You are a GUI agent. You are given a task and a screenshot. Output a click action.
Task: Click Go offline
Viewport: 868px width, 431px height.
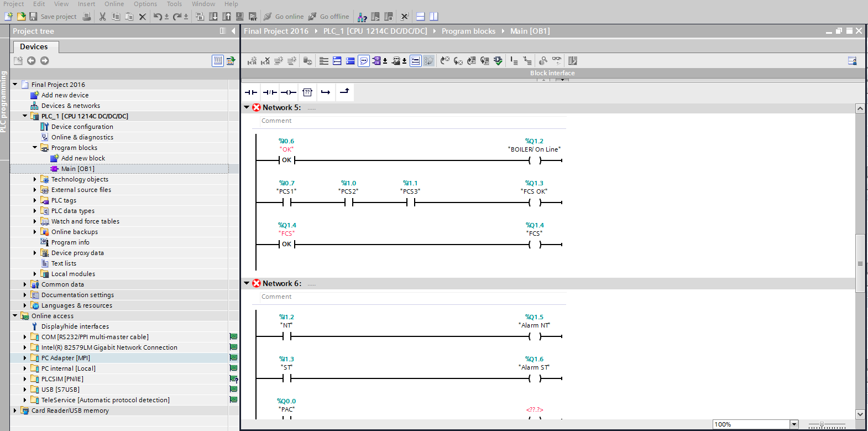click(x=328, y=17)
